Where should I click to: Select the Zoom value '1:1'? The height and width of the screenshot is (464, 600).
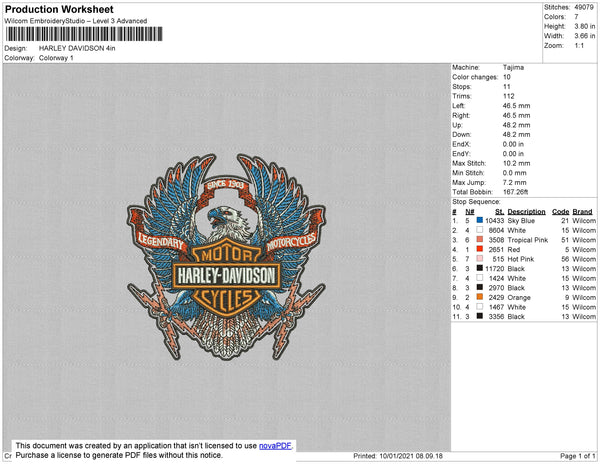579,46
